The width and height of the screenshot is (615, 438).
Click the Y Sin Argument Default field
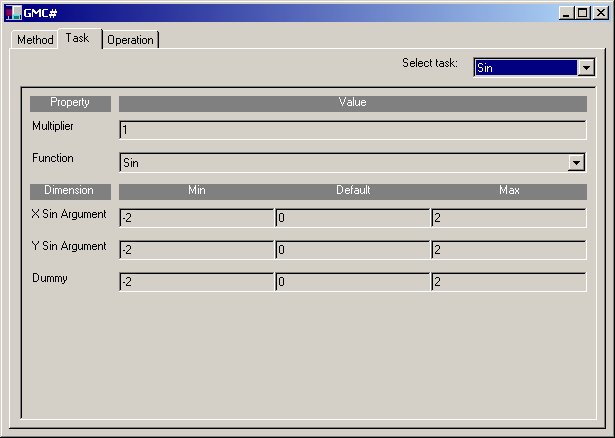pos(353,250)
